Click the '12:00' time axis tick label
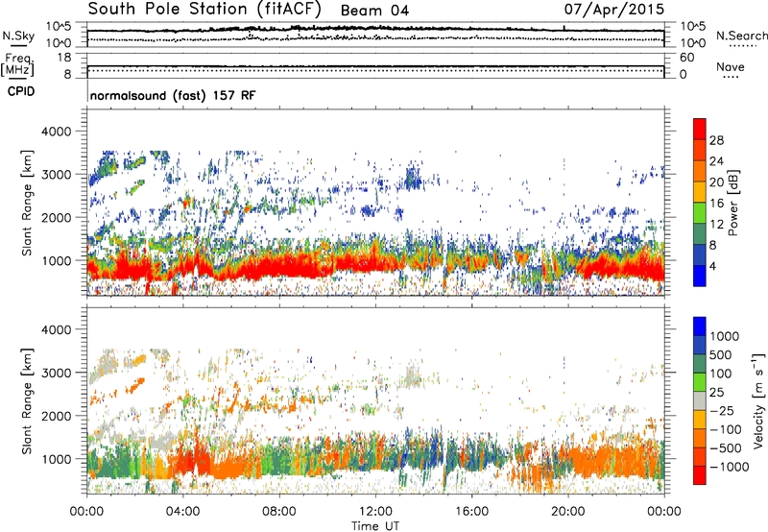The height and width of the screenshot is (532, 768). [375, 512]
